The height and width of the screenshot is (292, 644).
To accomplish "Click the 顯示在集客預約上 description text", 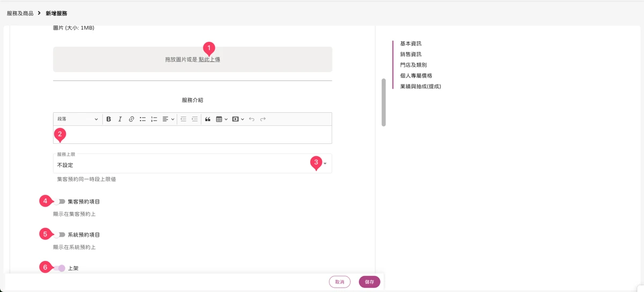I will (x=75, y=214).
